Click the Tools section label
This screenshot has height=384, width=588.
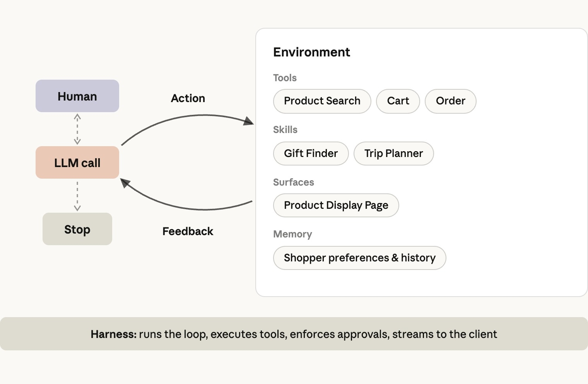[x=285, y=78]
